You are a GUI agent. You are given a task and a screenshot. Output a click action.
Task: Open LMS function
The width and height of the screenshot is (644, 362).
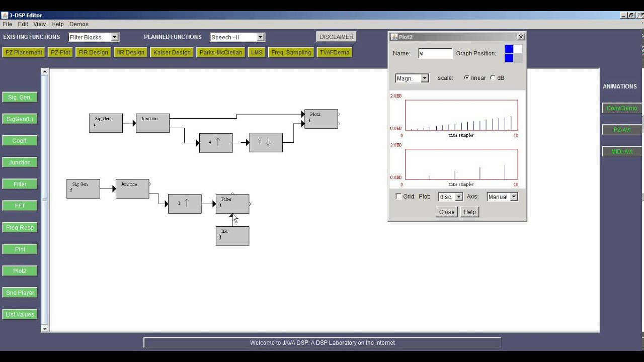[257, 52]
